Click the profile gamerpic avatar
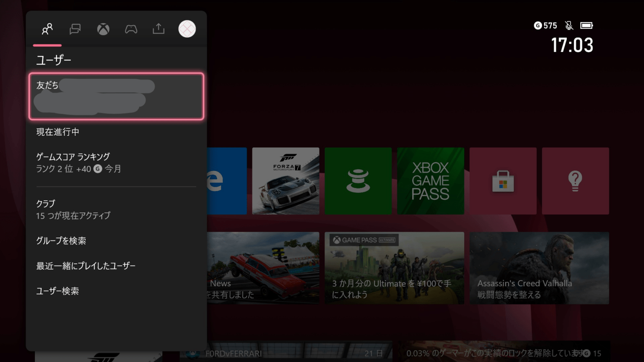 click(x=187, y=29)
